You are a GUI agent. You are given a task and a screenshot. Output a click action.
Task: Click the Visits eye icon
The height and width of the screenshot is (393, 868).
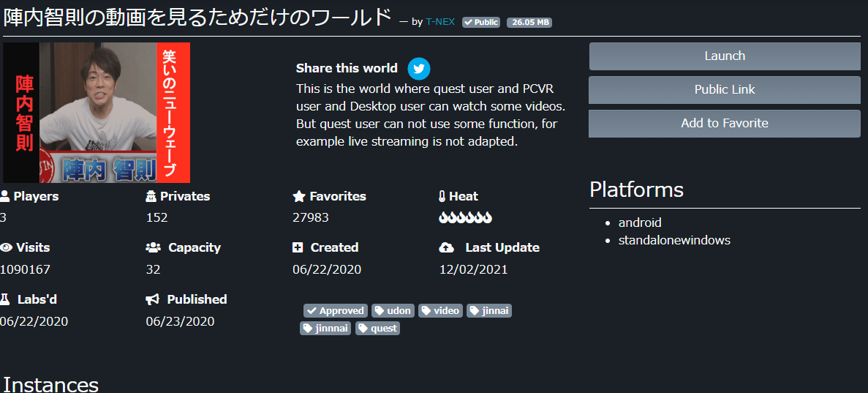tap(6, 247)
